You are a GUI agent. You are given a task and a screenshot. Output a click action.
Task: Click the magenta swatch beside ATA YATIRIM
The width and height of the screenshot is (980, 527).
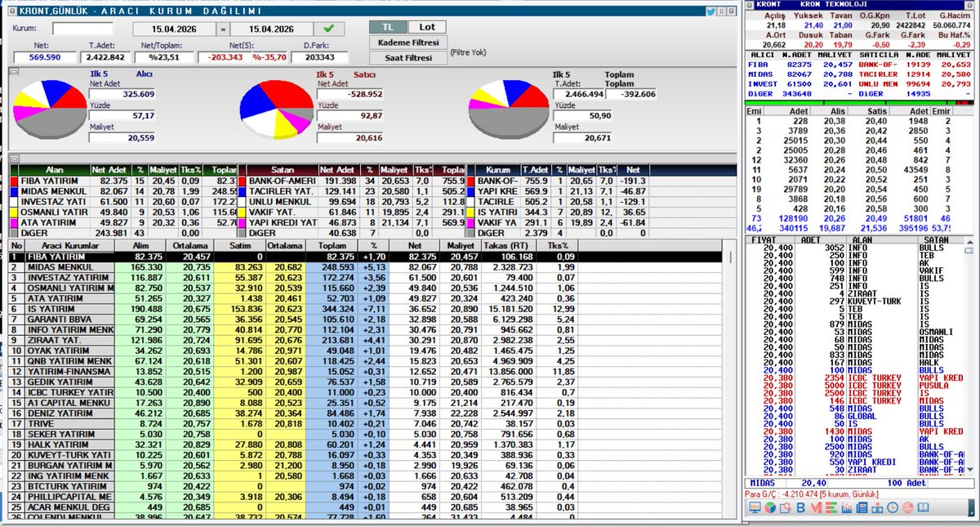[14, 222]
